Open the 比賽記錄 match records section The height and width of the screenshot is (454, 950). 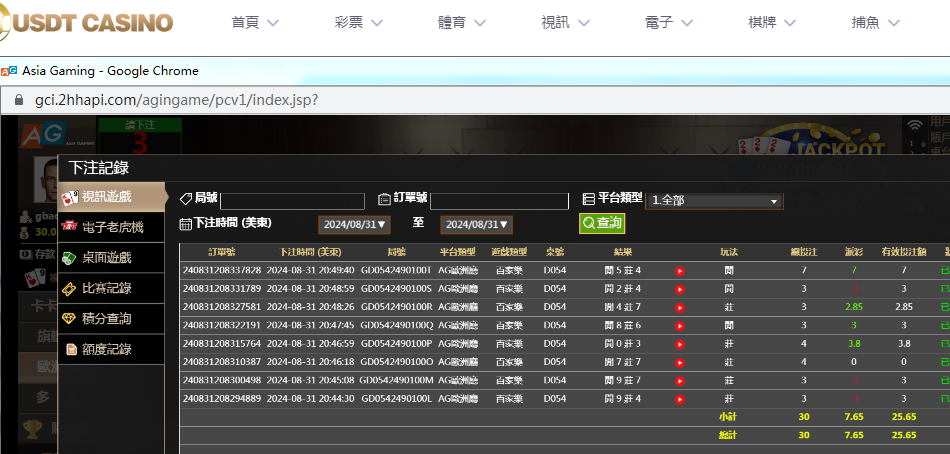tap(106, 289)
